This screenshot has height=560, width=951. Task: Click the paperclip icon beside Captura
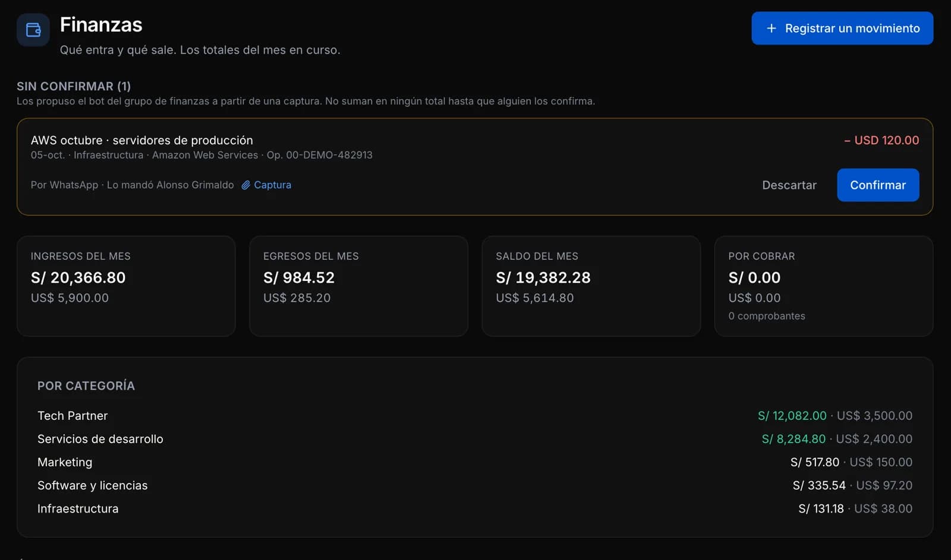click(x=245, y=185)
